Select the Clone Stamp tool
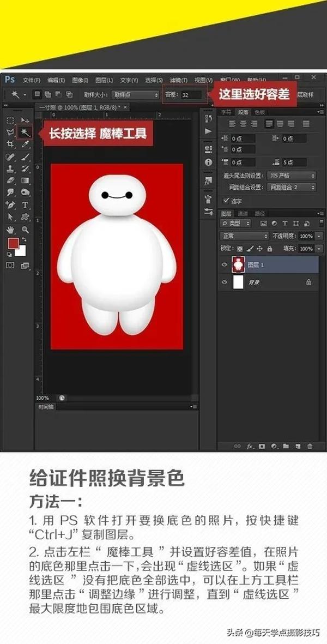The image size is (327, 644). [11, 168]
